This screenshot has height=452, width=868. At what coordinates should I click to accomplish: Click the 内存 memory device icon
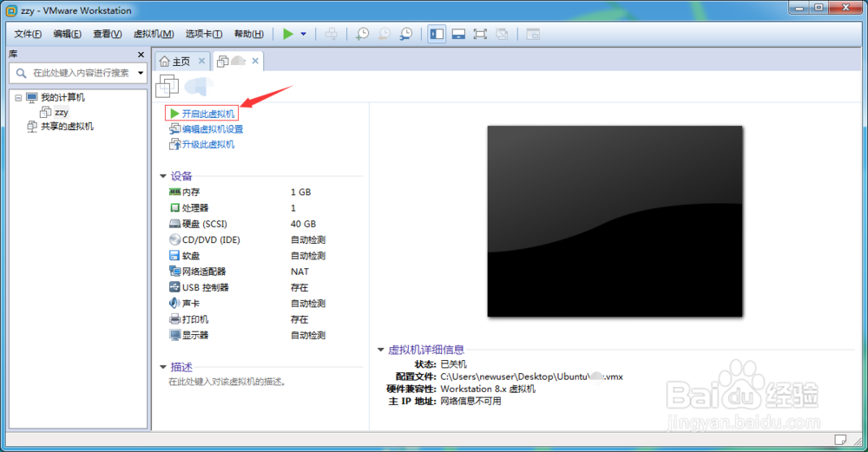(174, 192)
